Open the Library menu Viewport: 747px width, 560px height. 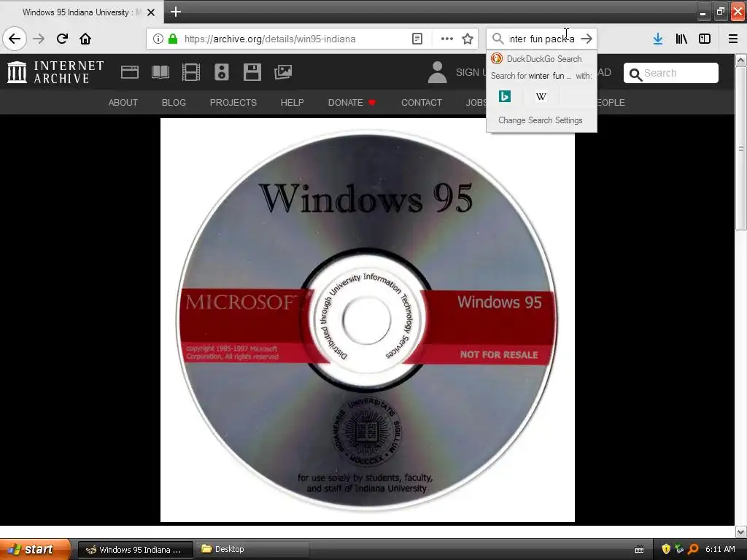click(681, 39)
